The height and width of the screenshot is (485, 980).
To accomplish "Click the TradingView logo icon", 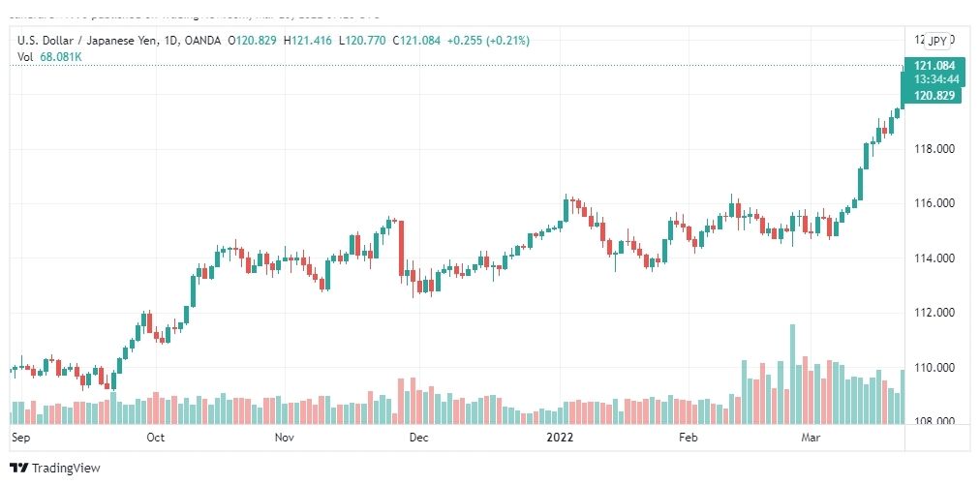I will [x=19, y=469].
